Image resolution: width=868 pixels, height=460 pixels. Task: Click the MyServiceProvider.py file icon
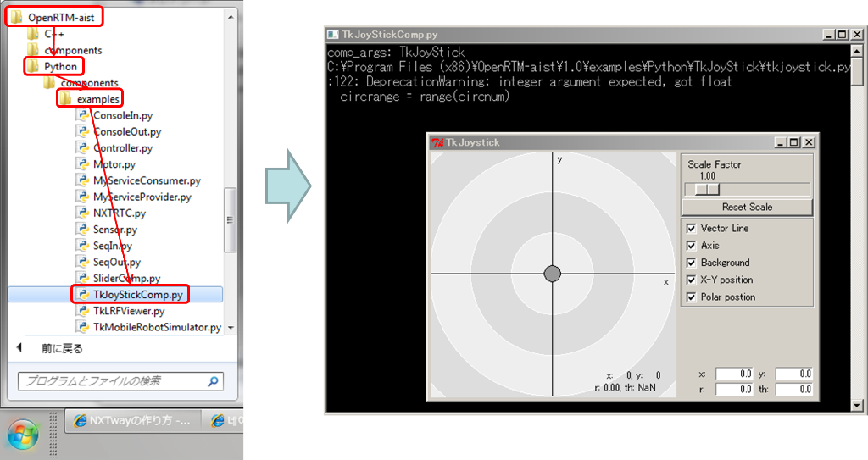(82, 197)
